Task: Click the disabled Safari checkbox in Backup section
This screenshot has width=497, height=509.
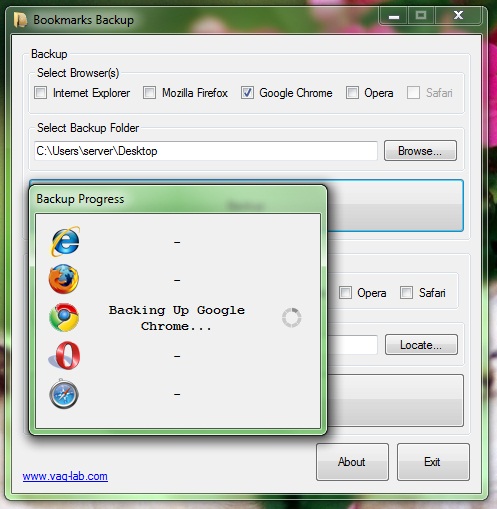Action: [413, 93]
